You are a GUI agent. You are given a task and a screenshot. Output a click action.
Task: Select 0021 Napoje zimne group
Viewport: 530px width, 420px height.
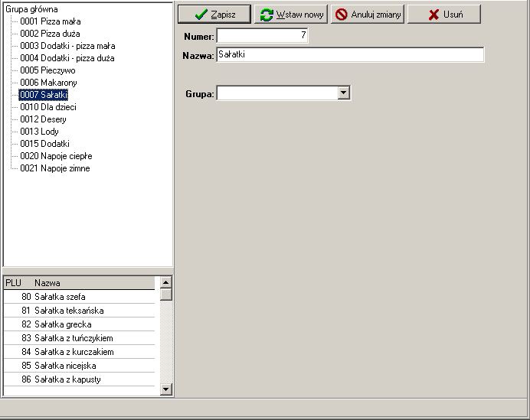(55, 168)
